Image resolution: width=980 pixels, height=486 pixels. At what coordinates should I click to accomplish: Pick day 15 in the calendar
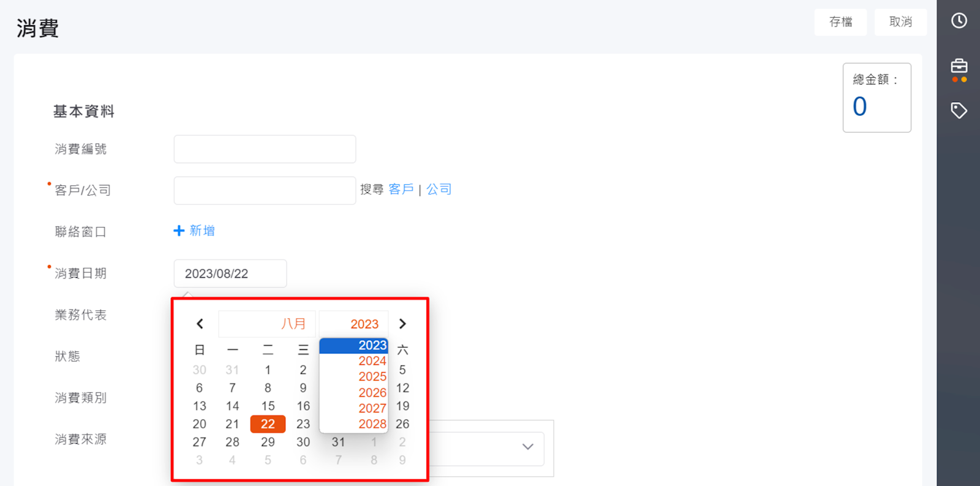[x=268, y=406]
